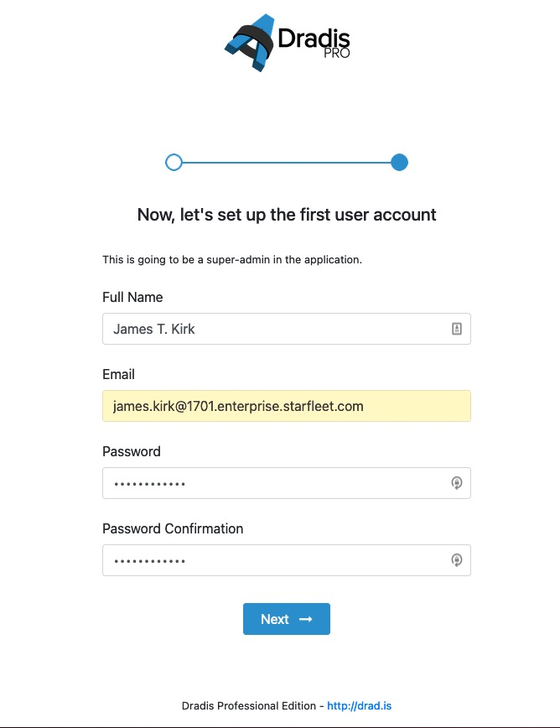The image size is (560, 728).
Task: Click the 'first user account' heading
Action: (287, 215)
